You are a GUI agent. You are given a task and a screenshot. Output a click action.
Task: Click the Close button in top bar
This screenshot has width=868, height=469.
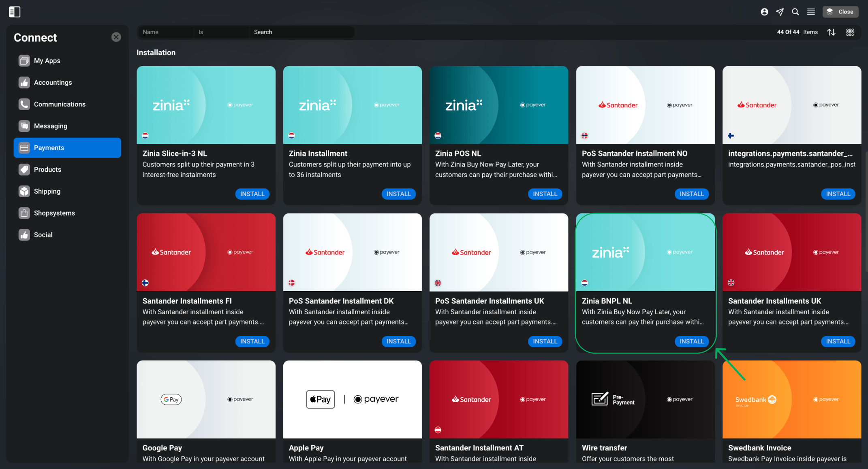click(840, 12)
